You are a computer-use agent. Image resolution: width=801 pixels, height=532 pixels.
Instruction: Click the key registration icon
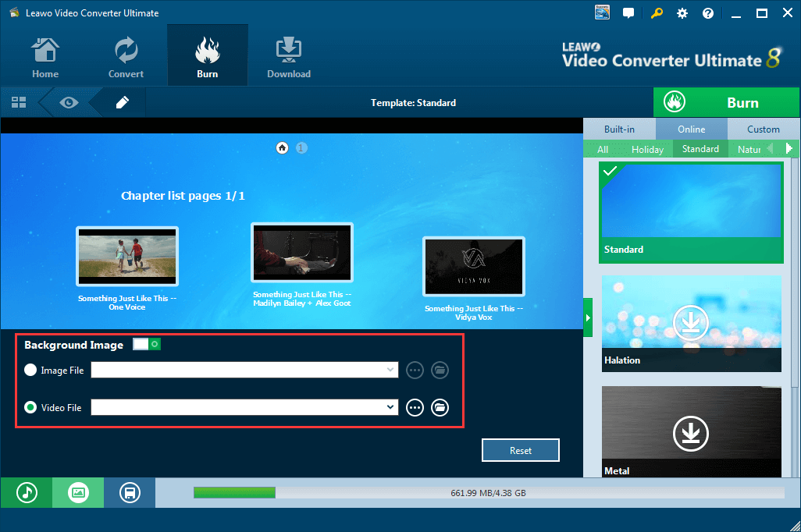point(657,13)
